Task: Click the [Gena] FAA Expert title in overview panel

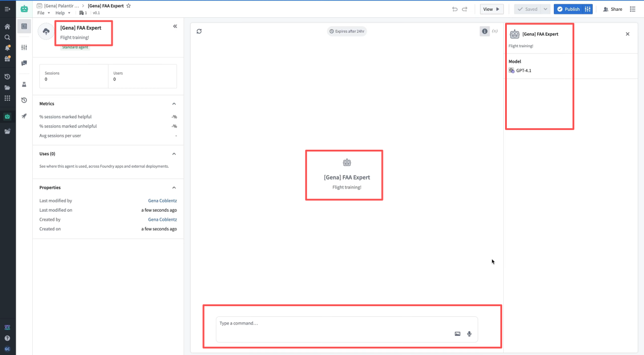Action: (x=81, y=28)
